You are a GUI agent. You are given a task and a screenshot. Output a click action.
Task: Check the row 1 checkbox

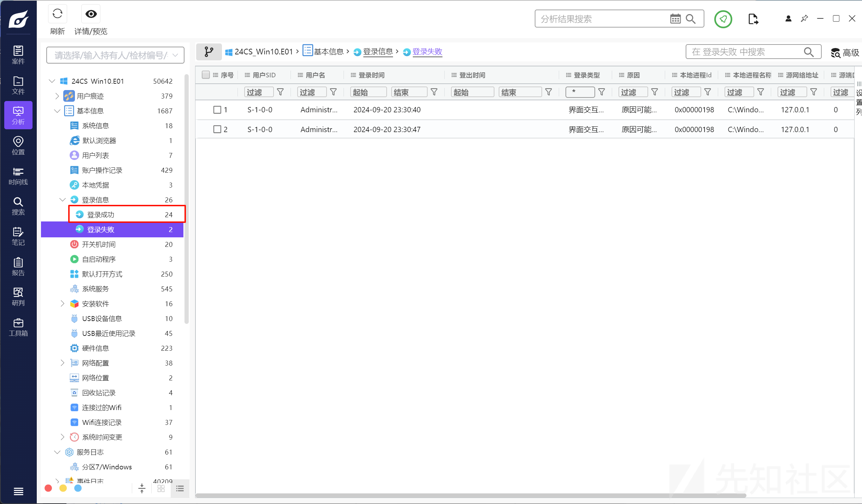point(217,110)
